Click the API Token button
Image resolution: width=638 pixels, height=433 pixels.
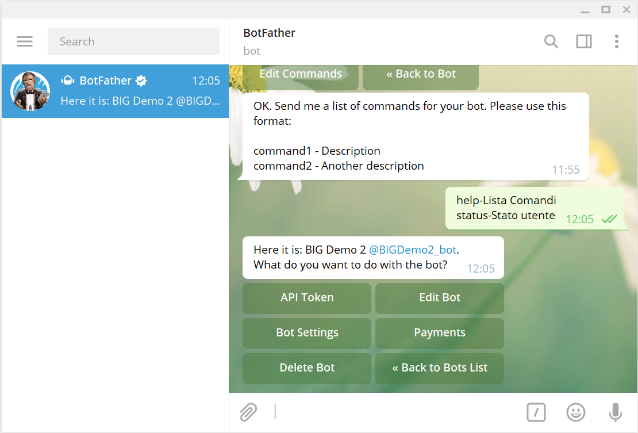[307, 298]
